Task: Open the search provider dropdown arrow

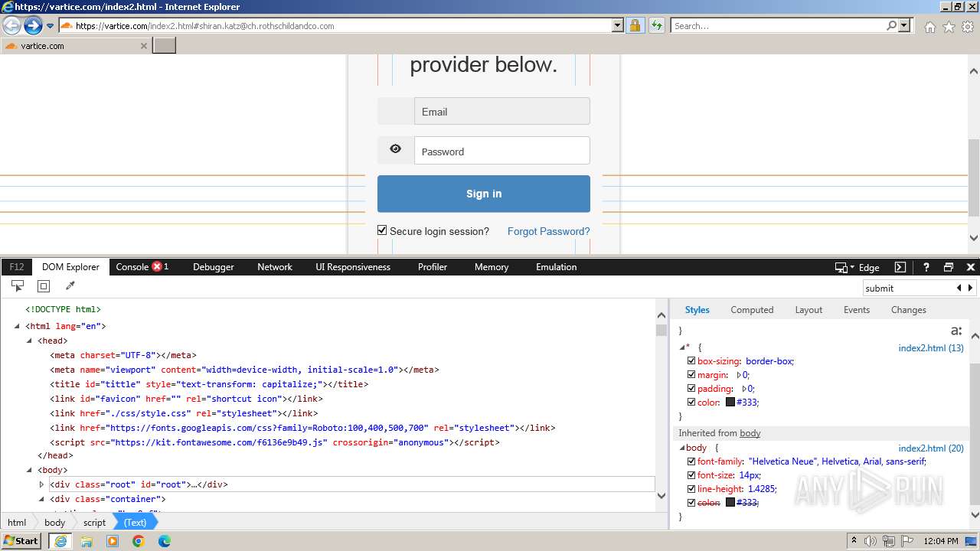Action: point(905,25)
